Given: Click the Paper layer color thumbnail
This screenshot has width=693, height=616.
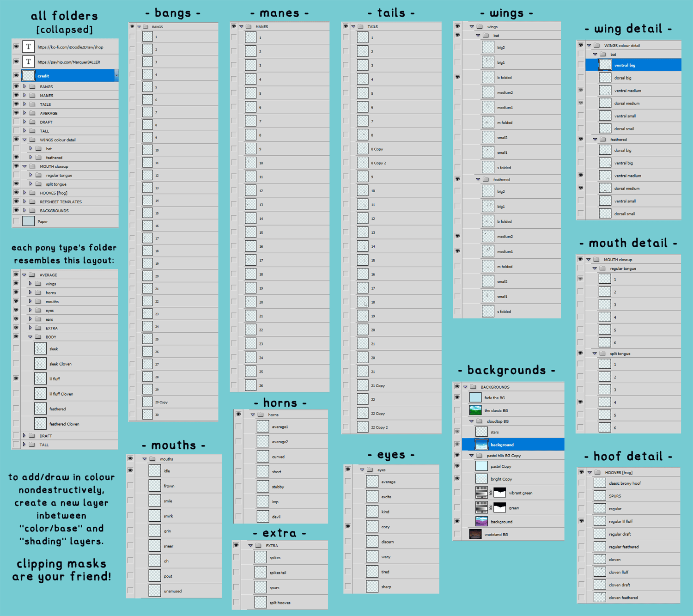Looking at the screenshot, I should point(29,221).
